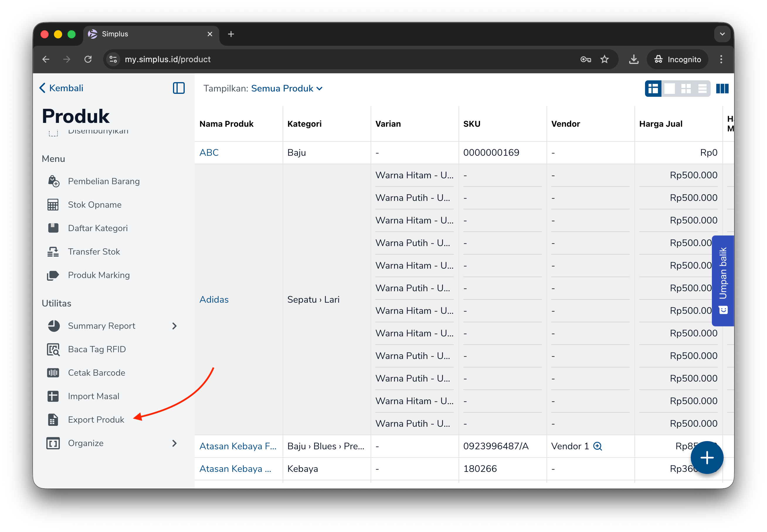The width and height of the screenshot is (767, 532).
Task: Click the Organize brackets icon
Action: (53, 443)
